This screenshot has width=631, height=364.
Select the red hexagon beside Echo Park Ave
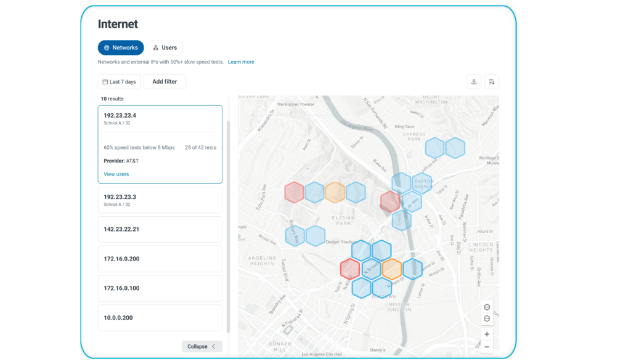click(x=294, y=192)
